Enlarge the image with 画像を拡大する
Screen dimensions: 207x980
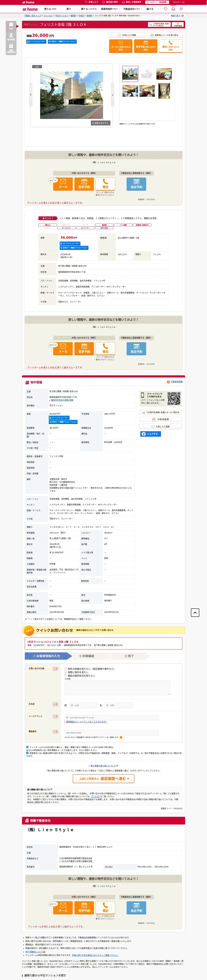(x=100, y=123)
